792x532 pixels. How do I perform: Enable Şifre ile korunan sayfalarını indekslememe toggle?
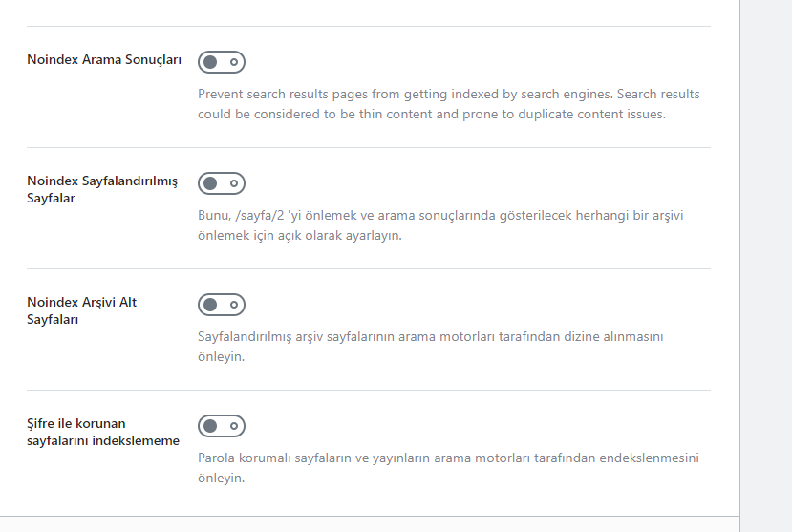pos(222,426)
